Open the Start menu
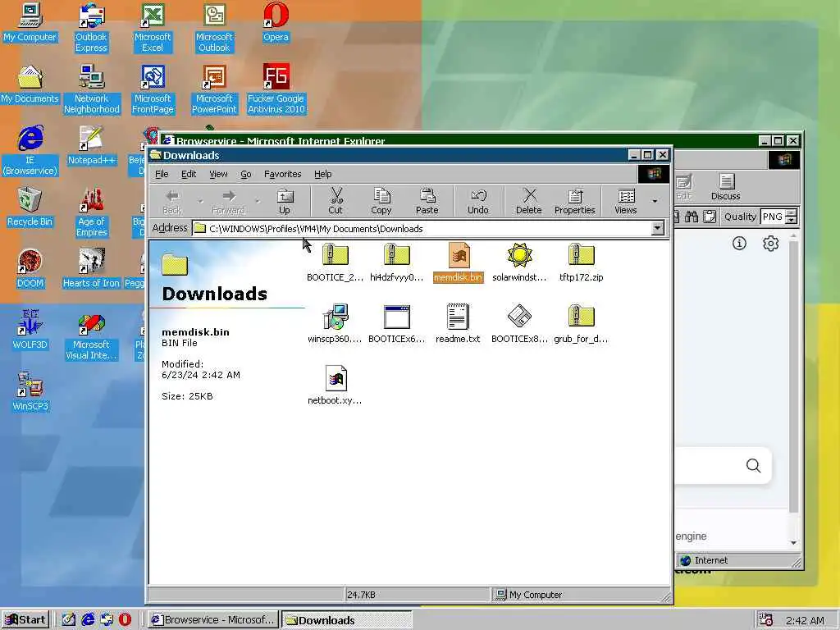 (25, 620)
